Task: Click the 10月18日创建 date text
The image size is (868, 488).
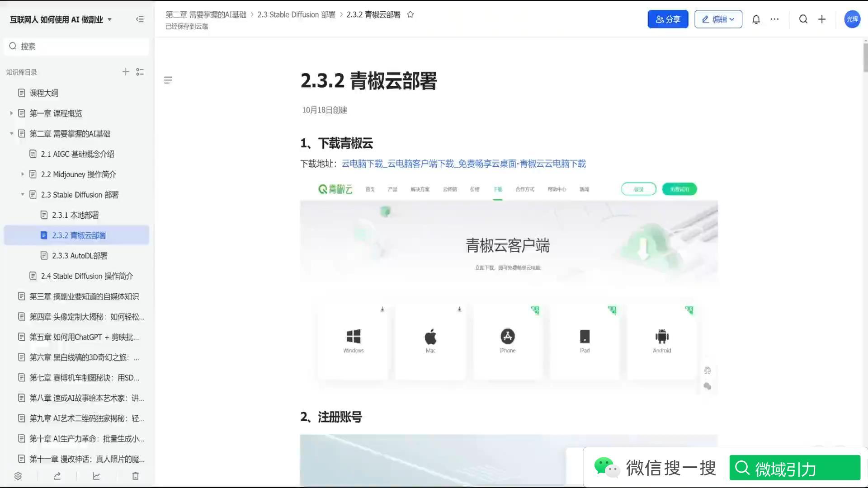Action: pos(325,110)
